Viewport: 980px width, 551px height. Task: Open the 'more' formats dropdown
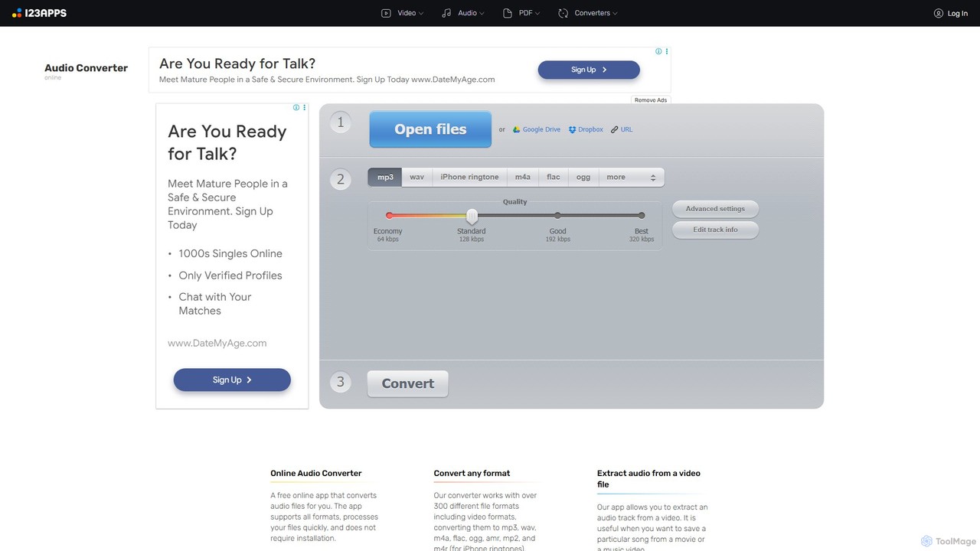coord(632,177)
